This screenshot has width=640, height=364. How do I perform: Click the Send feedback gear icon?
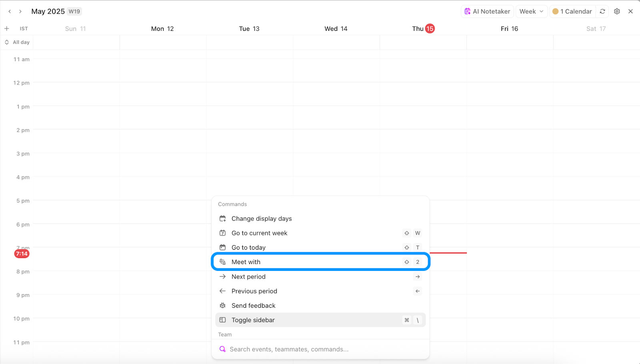[x=222, y=305]
